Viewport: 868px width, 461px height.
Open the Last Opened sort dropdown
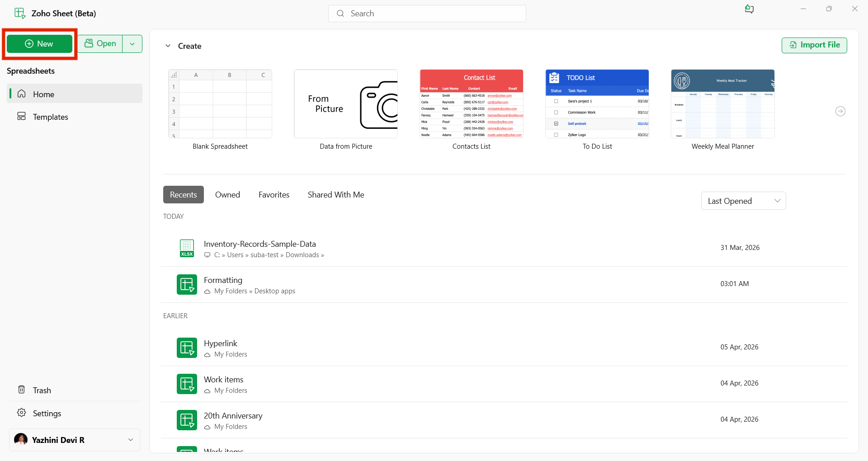[x=743, y=201]
